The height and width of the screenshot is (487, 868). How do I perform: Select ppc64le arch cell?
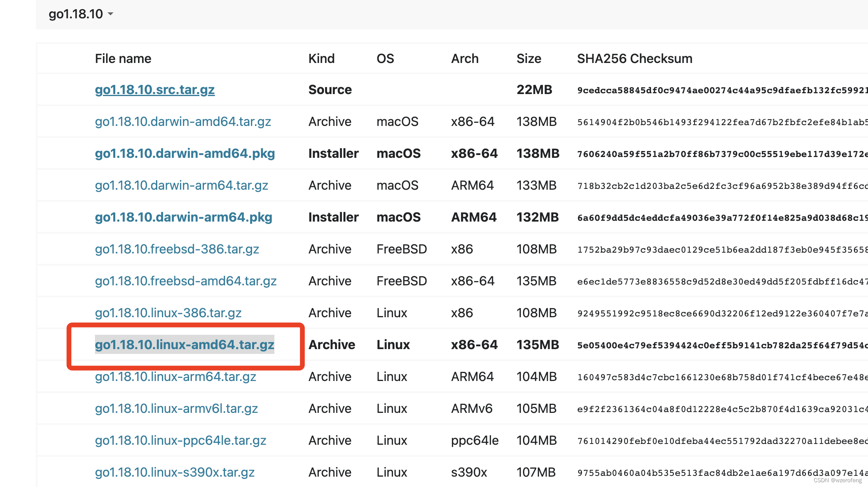pyautogui.click(x=475, y=440)
